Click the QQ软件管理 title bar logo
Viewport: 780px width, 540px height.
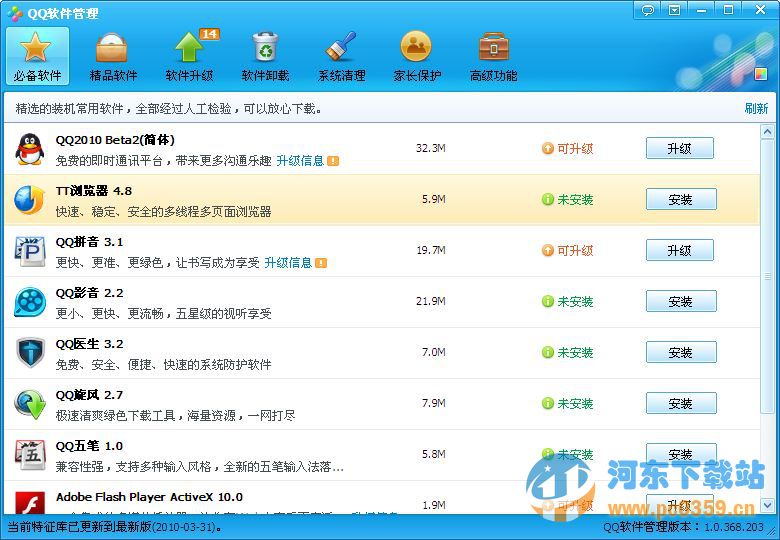[15, 13]
